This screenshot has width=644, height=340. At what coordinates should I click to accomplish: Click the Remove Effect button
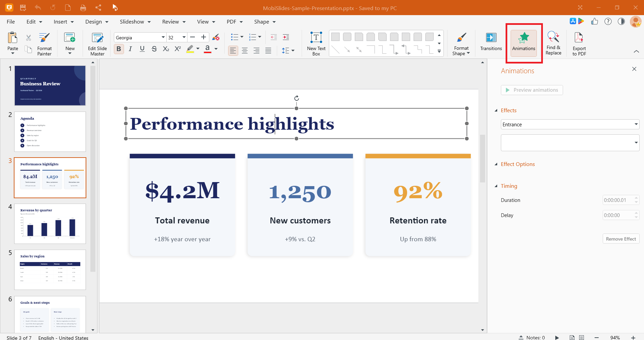click(621, 239)
